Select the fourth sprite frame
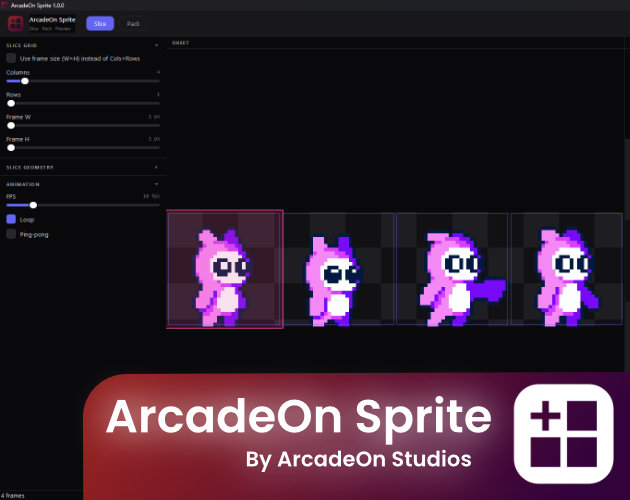 click(567, 269)
